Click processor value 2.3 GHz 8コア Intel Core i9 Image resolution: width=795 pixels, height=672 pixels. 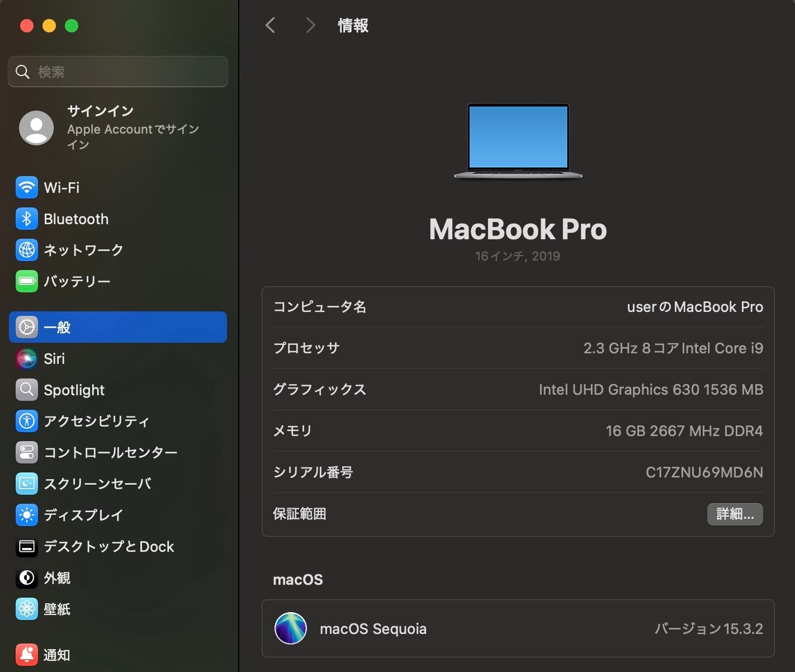coord(673,348)
